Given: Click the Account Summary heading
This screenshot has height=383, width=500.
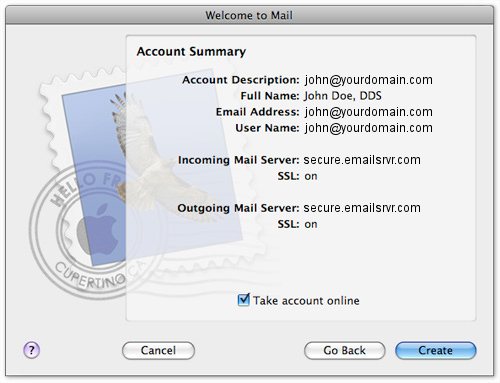Looking at the screenshot, I should (191, 52).
